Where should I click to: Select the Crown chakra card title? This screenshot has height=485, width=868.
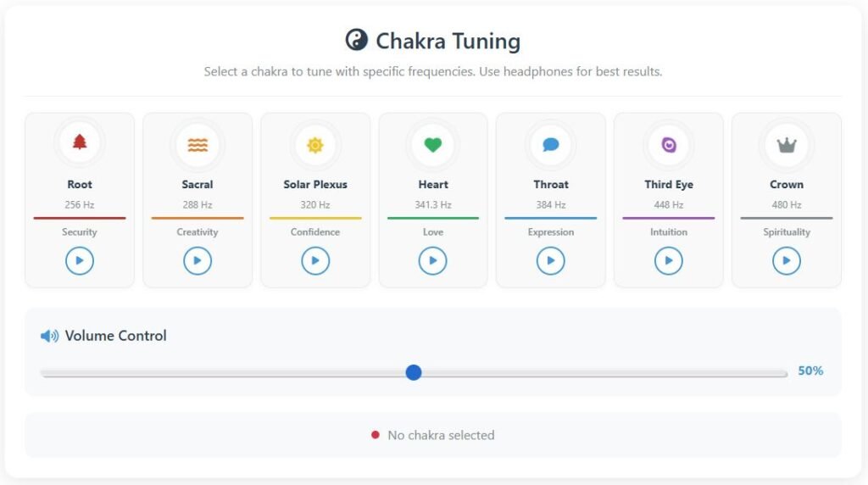[787, 184]
